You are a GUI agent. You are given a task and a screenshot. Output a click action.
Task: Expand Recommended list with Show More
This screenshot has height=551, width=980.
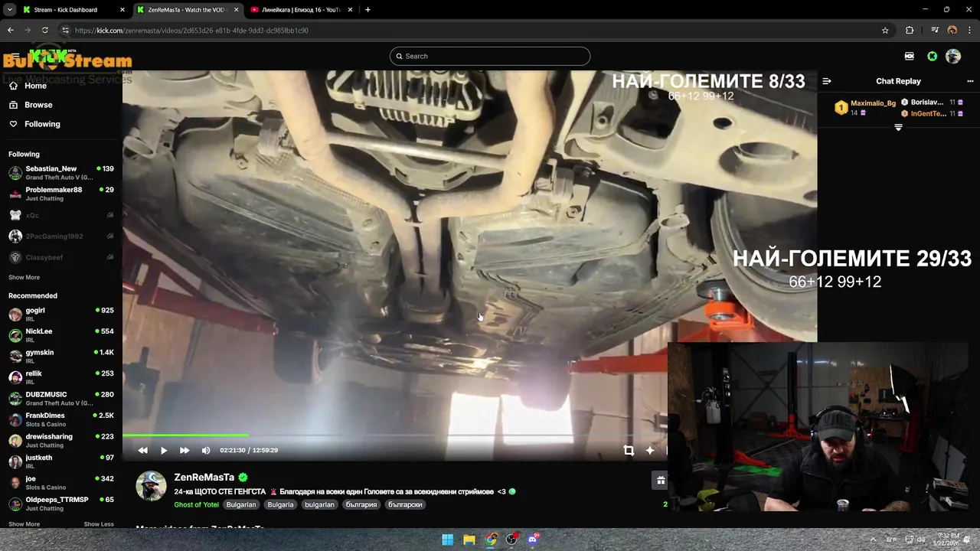[24, 524]
